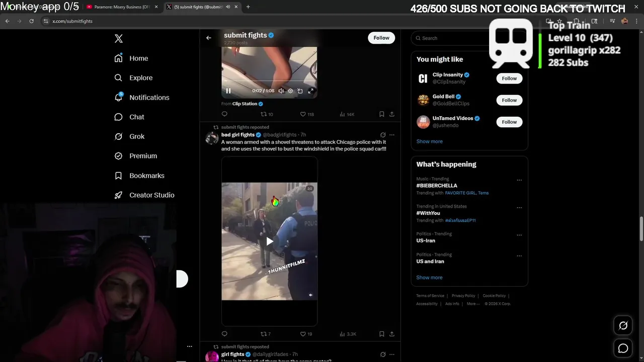Open floating Grok button
644x362 pixels.
[623, 326]
